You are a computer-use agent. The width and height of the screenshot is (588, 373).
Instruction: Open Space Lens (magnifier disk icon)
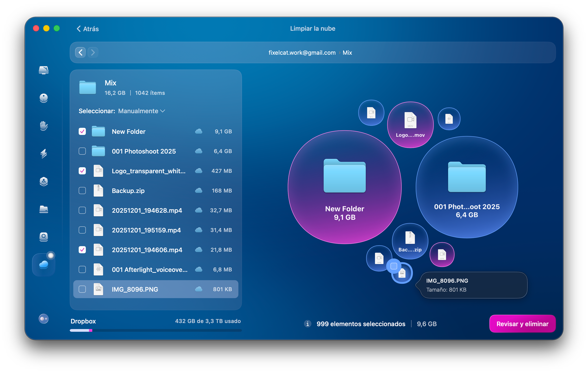pyautogui.click(x=43, y=237)
